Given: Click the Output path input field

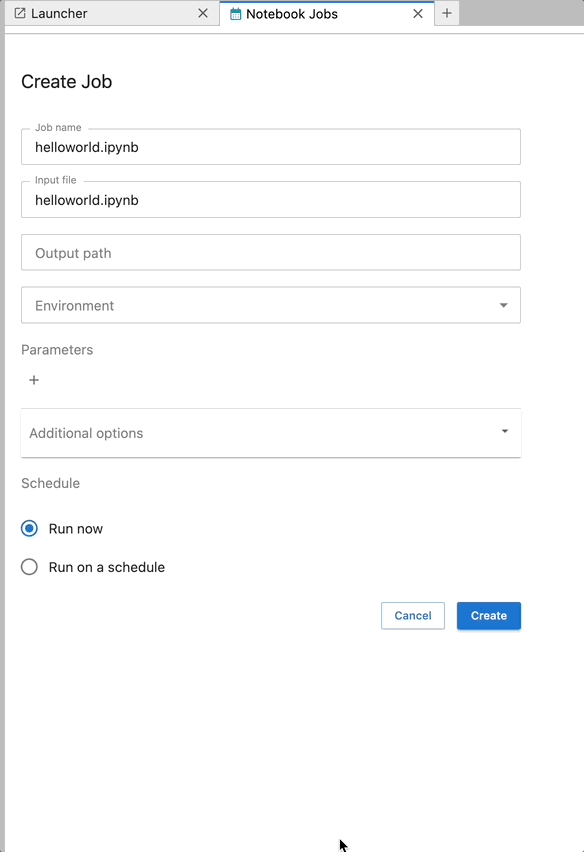Looking at the screenshot, I should pos(270,252).
